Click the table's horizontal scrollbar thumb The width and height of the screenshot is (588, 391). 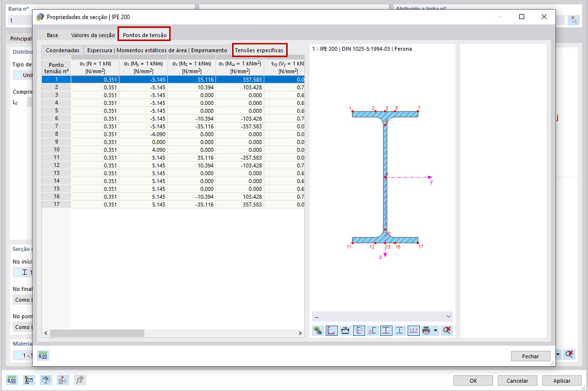pos(97,333)
